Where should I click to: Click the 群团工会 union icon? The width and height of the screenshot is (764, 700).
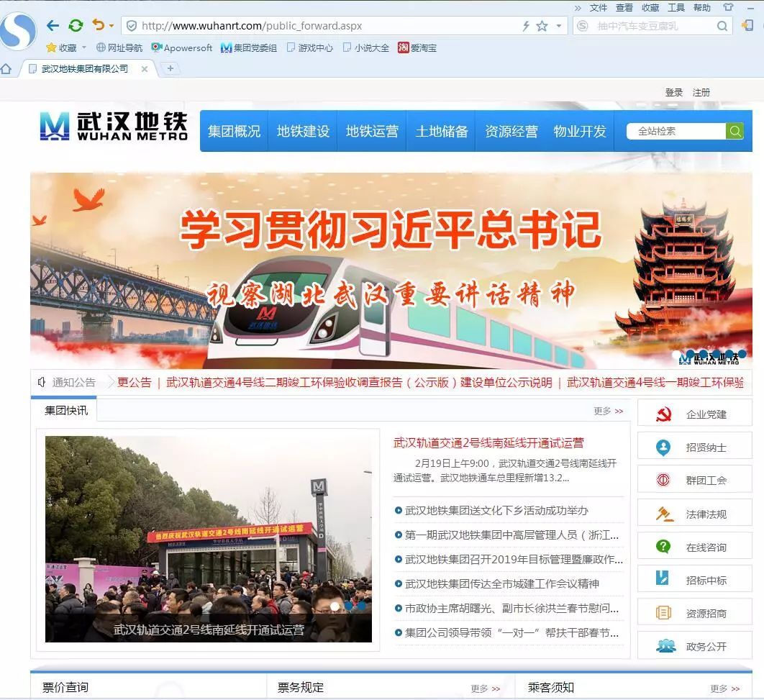point(662,479)
